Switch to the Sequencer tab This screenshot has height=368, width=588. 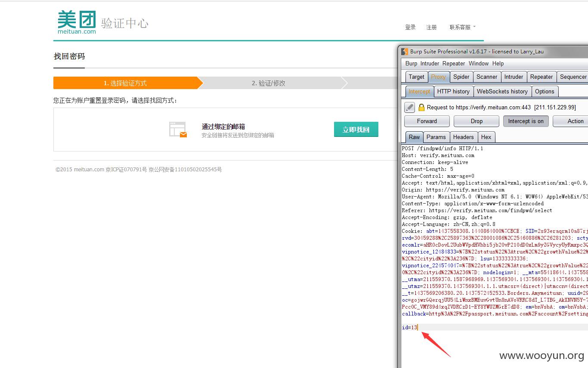click(573, 77)
